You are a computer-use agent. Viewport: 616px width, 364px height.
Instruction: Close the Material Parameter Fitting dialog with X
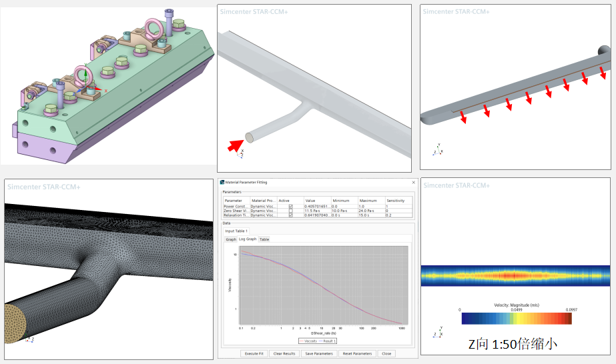coord(412,181)
